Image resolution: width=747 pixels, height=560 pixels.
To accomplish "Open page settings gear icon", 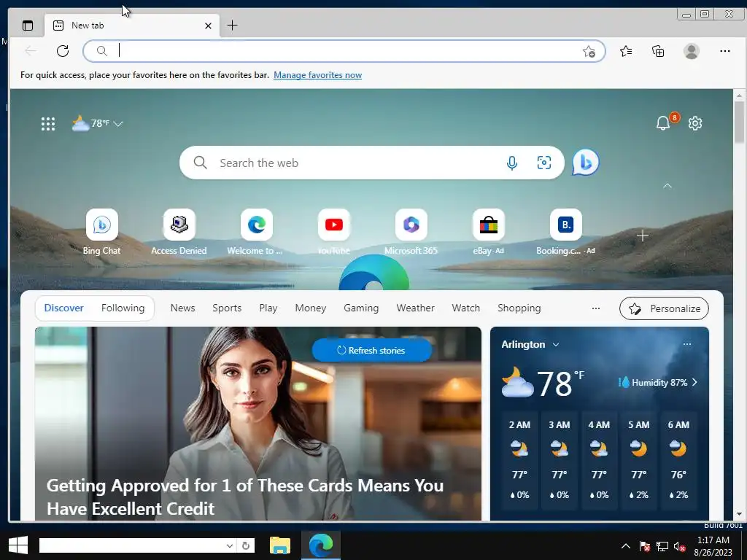I will coord(695,123).
